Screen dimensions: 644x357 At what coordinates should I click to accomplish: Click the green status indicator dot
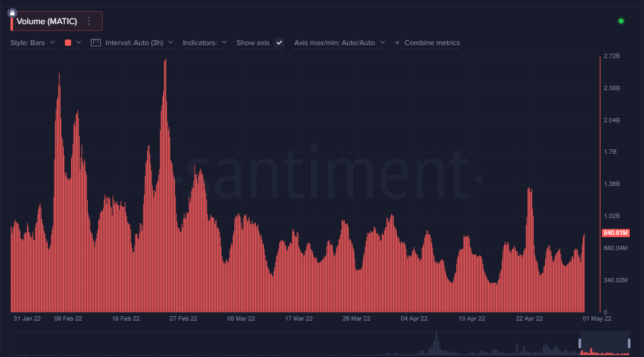click(x=621, y=21)
